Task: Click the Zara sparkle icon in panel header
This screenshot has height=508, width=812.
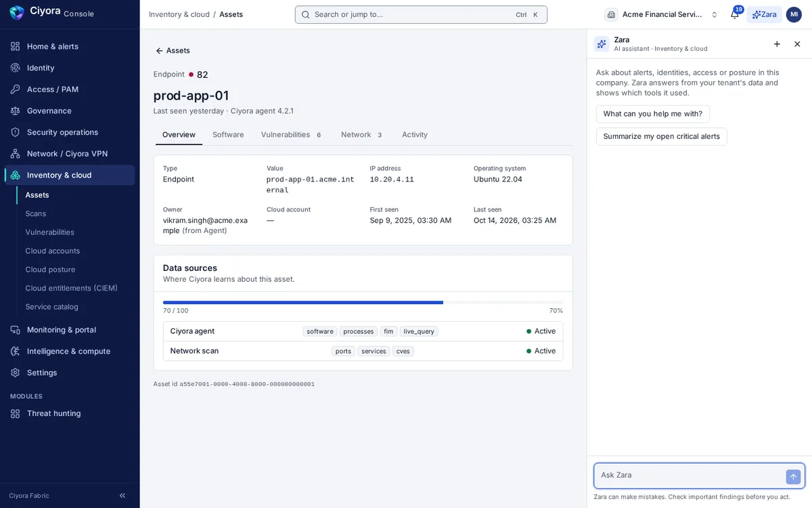Action: (x=602, y=44)
